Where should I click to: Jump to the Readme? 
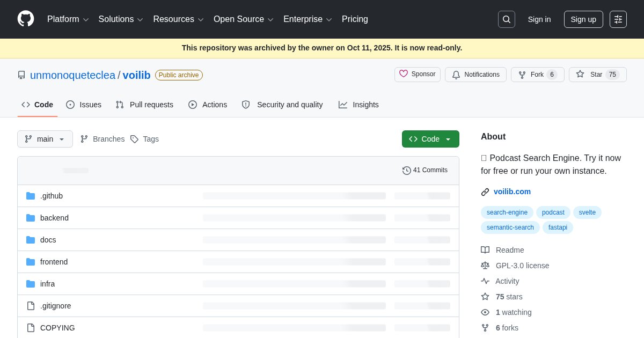tap(502, 250)
